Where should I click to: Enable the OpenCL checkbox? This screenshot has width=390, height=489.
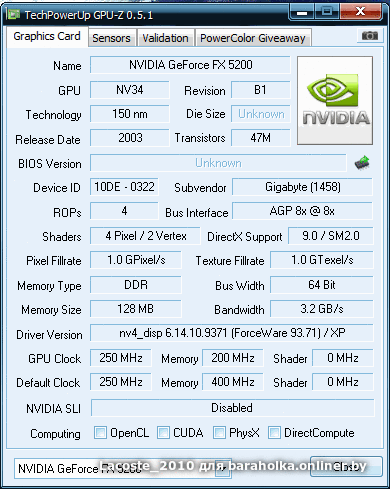(x=100, y=433)
